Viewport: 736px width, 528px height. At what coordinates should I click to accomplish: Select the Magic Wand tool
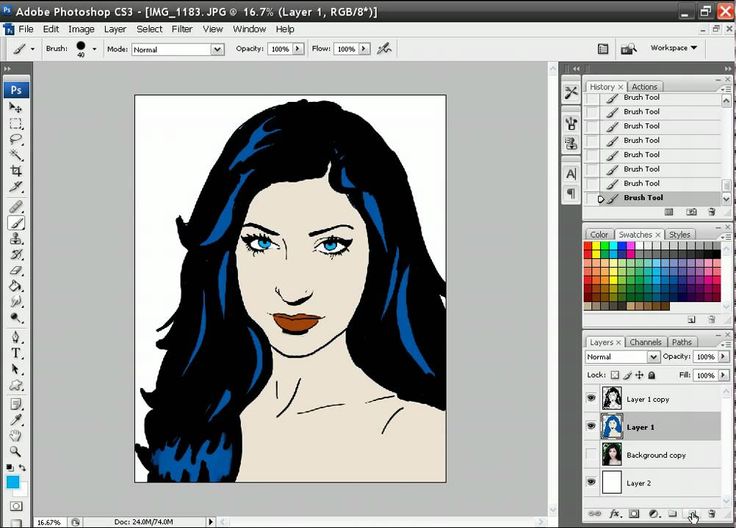[15, 155]
